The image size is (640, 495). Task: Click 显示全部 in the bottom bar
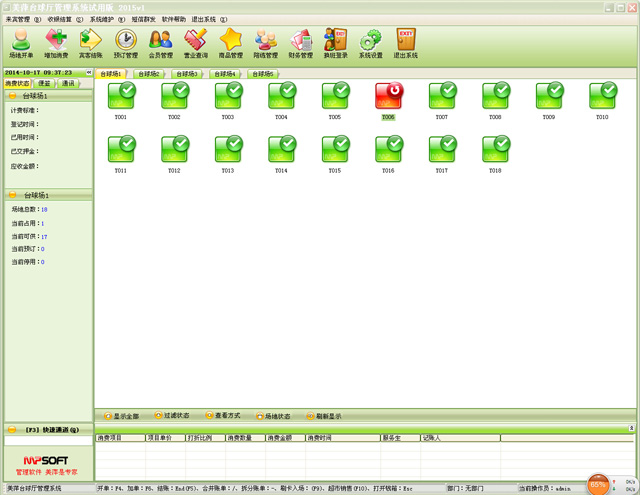(121, 416)
